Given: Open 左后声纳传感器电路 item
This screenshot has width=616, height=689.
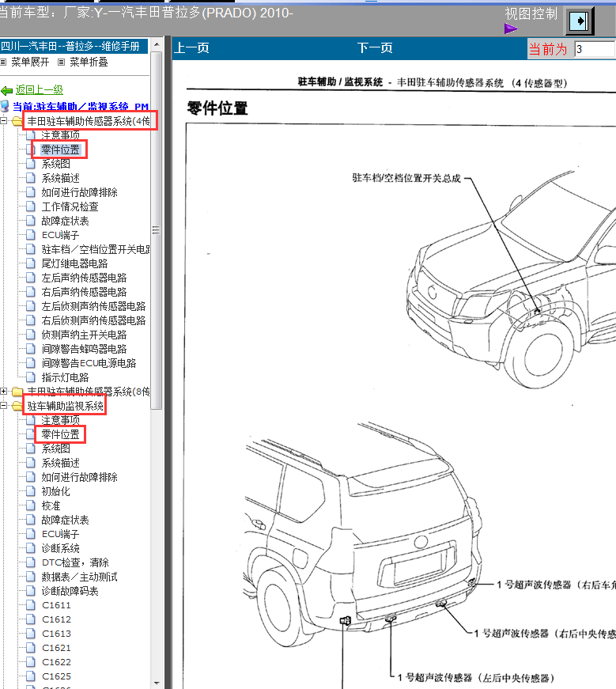Looking at the screenshot, I should (x=84, y=278).
